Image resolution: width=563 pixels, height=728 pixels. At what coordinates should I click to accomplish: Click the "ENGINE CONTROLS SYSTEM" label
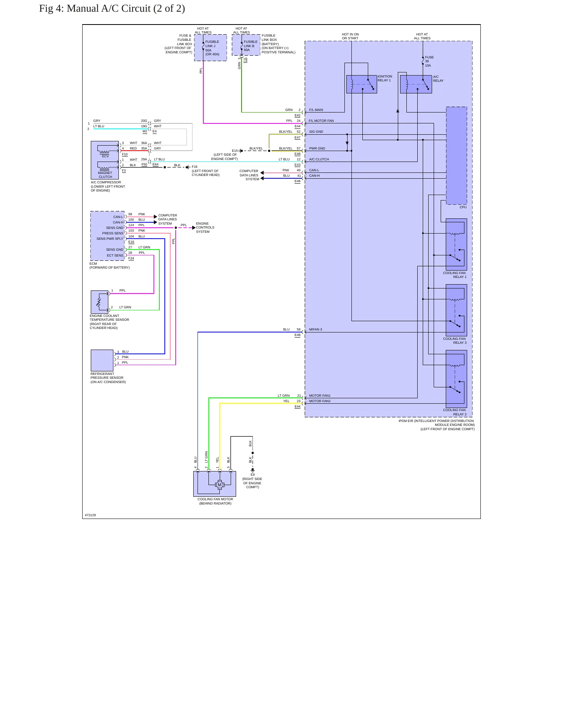pyautogui.click(x=205, y=227)
